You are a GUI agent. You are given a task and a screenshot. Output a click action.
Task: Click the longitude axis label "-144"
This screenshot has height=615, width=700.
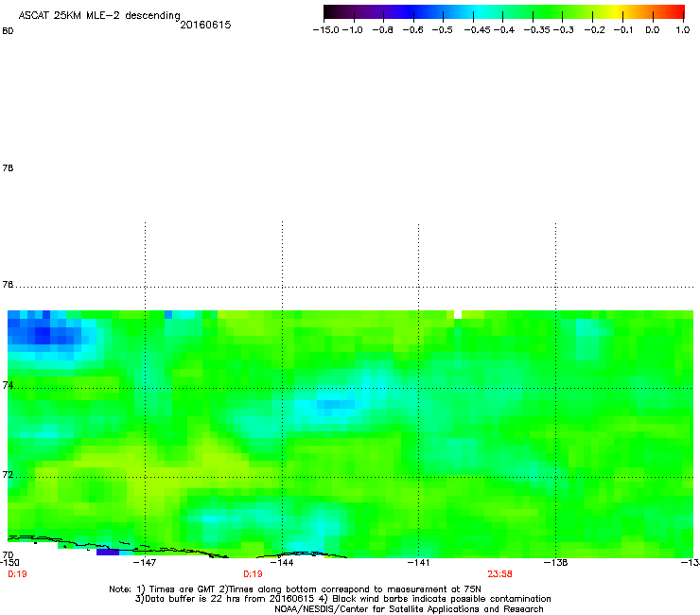coord(282,563)
